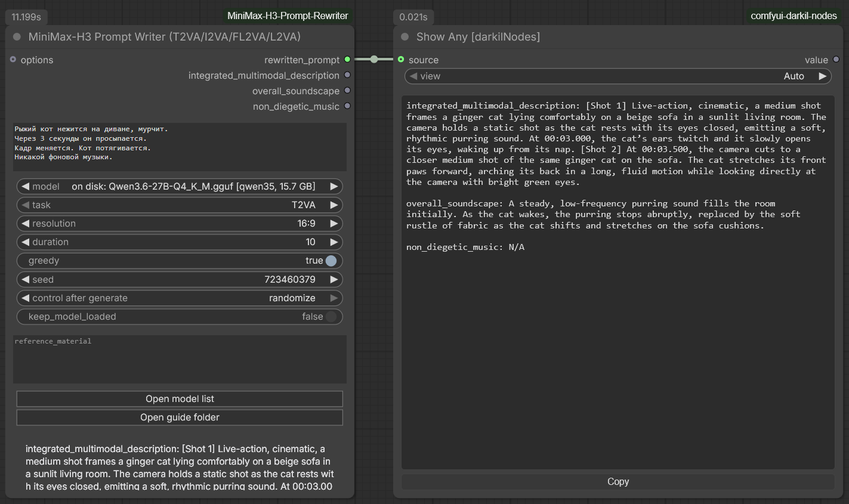
Task: Click the preview text at node bottom
Action: (x=180, y=468)
